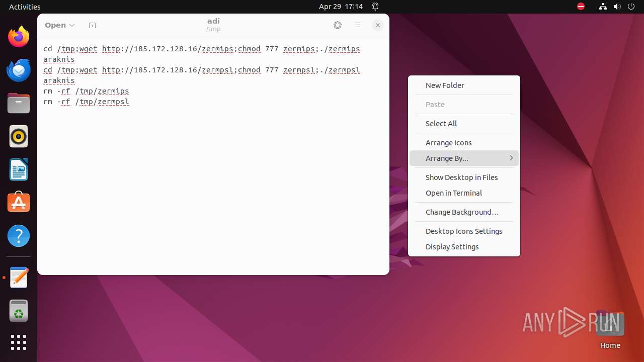
Task: Open the Home folder desktop icon
Action: tap(610, 330)
